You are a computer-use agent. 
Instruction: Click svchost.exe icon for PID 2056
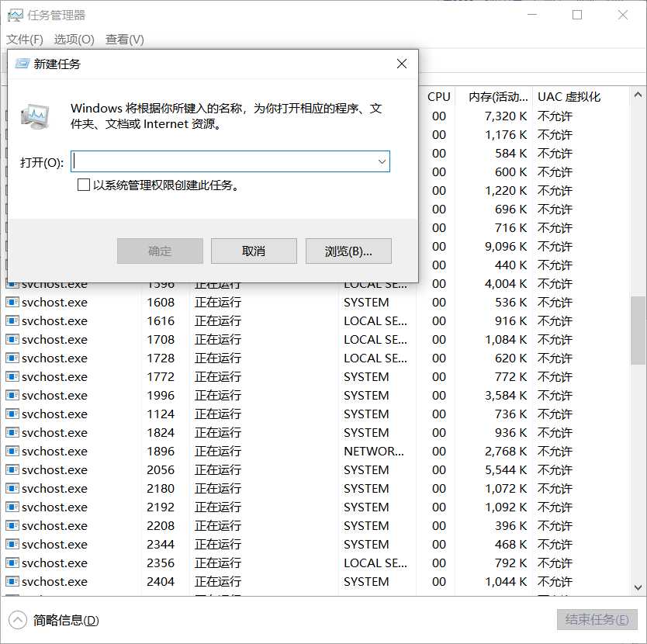12,469
